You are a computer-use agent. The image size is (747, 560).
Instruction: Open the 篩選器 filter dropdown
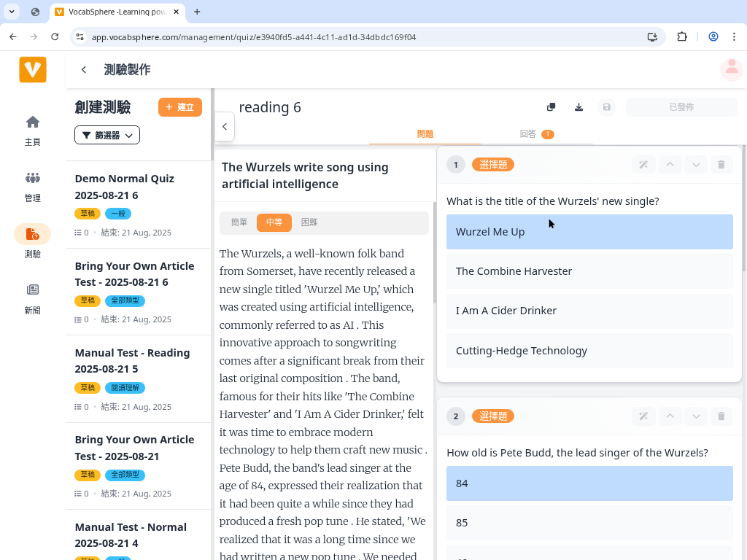pyautogui.click(x=107, y=134)
